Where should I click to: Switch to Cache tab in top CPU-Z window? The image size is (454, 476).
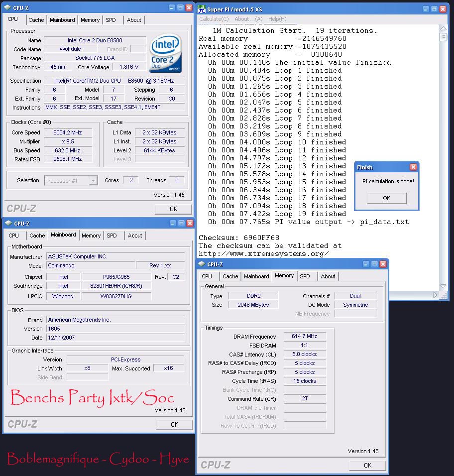click(36, 20)
